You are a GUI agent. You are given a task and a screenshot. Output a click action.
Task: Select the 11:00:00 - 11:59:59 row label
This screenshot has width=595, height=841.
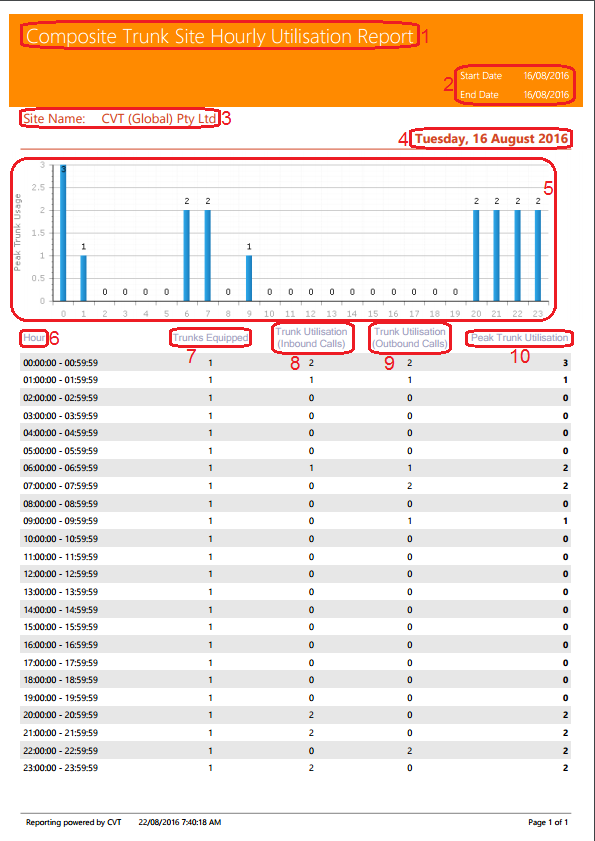(x=61, y=557)
